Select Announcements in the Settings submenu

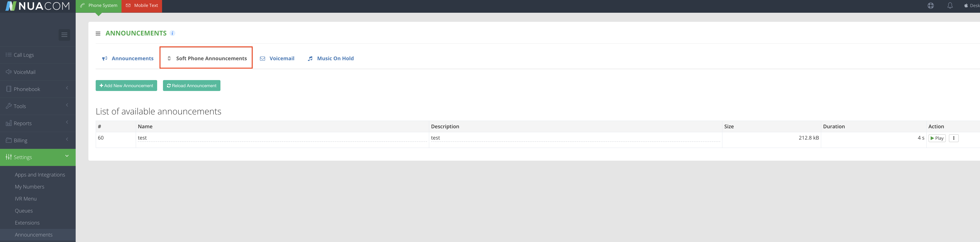38,235
